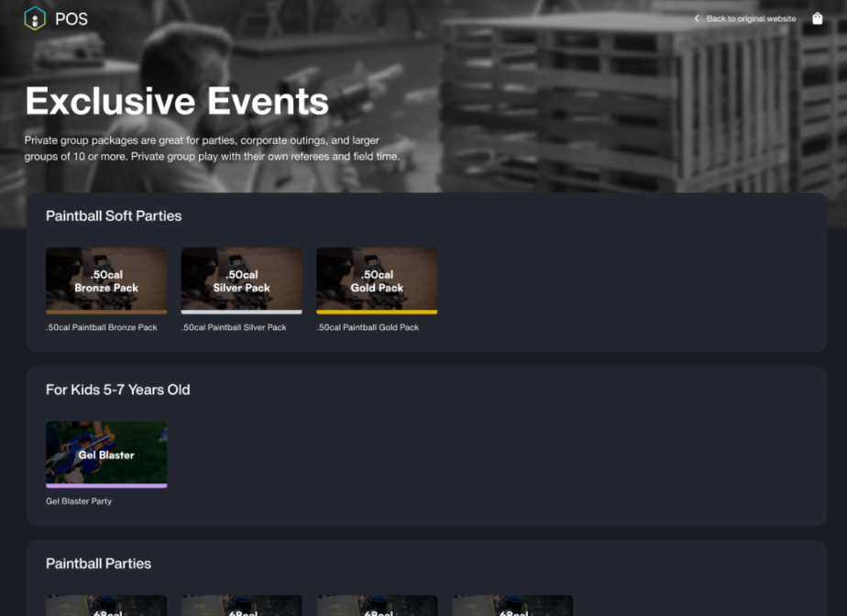
Task: Click the .50cal Paintball Silver Pack link
Action: point(234,326)
